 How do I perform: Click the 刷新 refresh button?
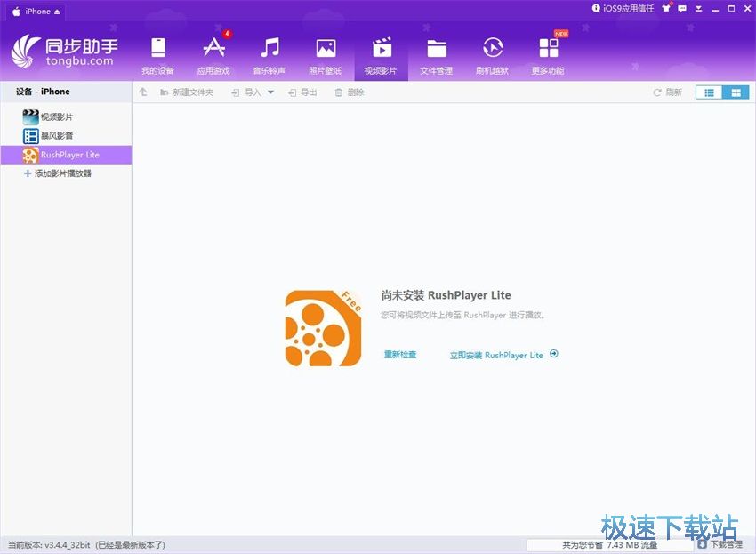click(x=667, y=92)
